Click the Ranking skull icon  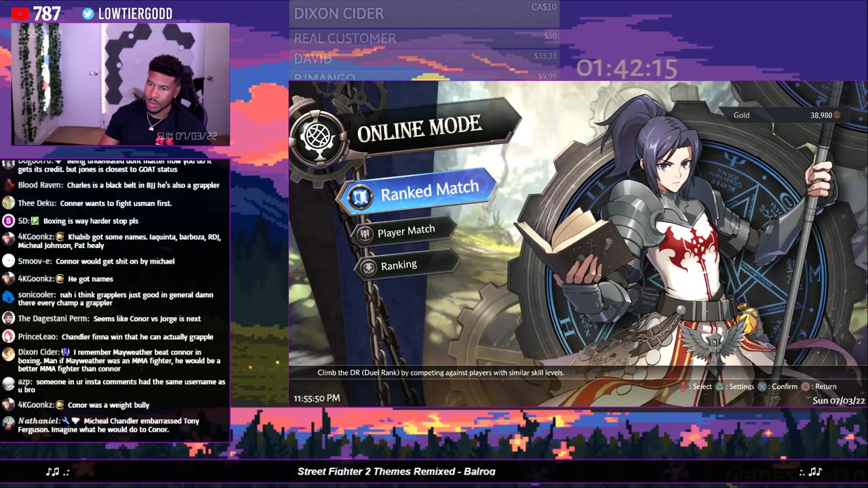(368, 268)
